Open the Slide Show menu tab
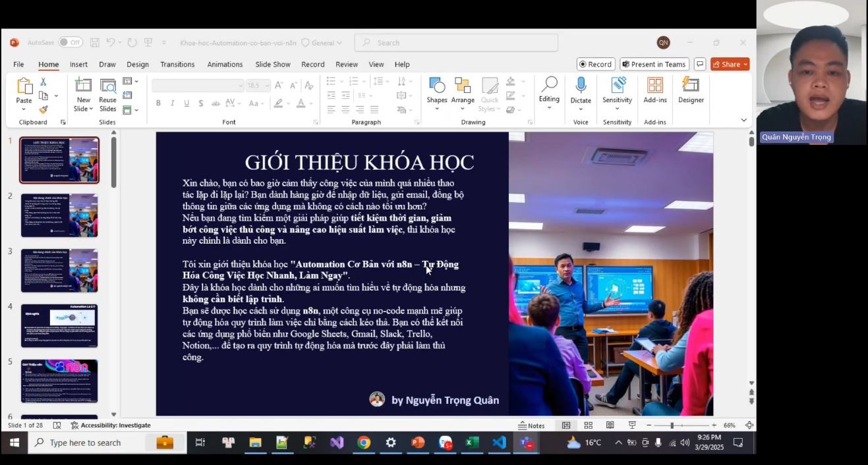868x465 pixels. point(272,64)
